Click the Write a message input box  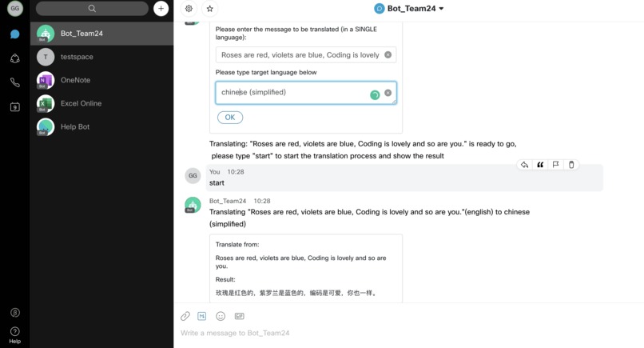pyautogui.click(x=408, y=333)
